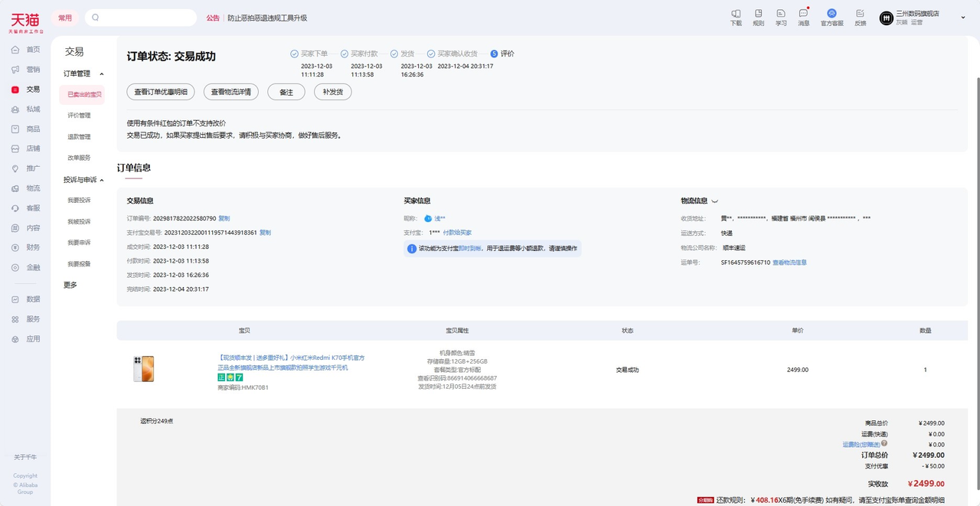Select the red 交易 trade icon

(x=15, y=89)
